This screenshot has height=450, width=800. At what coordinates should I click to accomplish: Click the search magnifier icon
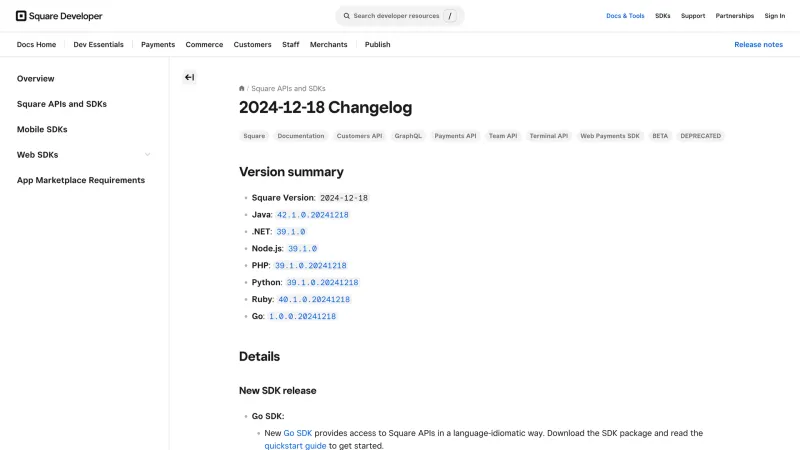pyautogui.click(x=346, y=16)
